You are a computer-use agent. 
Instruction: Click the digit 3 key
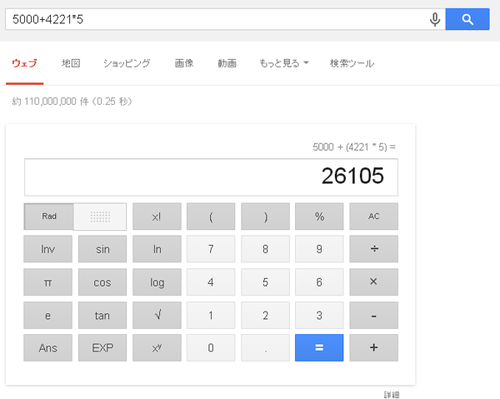coord(319,315)
